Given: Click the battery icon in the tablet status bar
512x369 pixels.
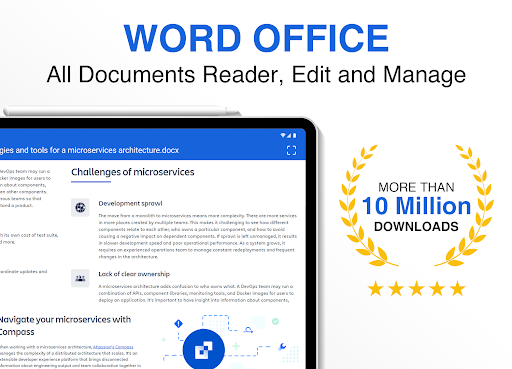Looking at the screenshot, I should [294, 135].
